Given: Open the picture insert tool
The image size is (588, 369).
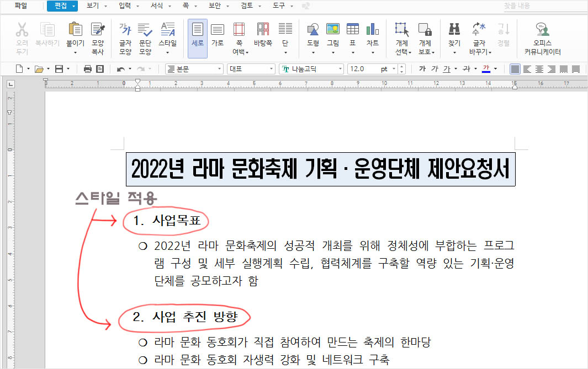Looking at the screenshot, I should [x=332, y=34].
